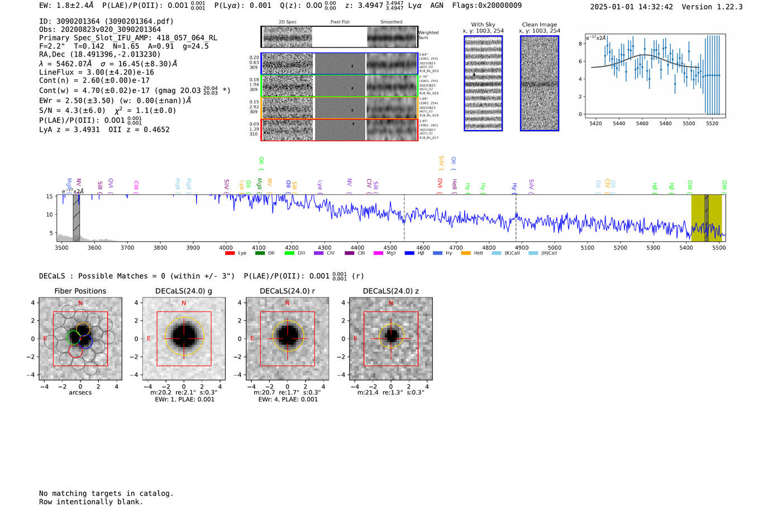Click the (H)CaII legend swatch
Screen dimensions: 782x532
point(533,253)
